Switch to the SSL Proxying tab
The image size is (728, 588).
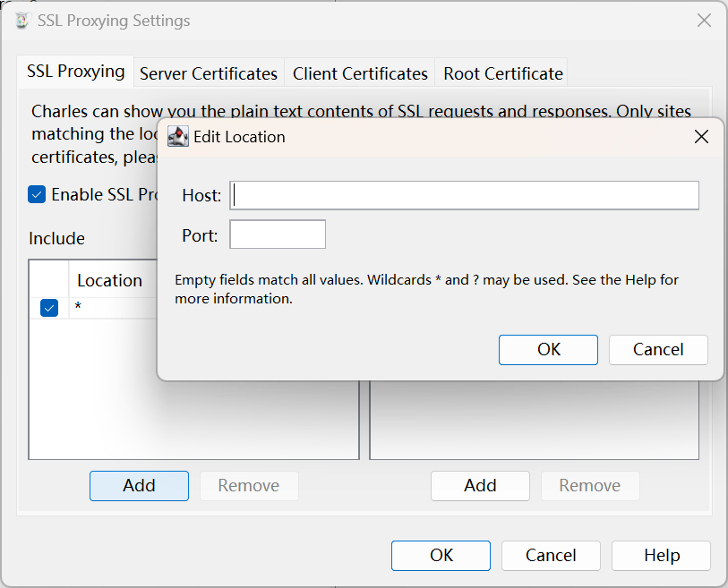pos(75,72)
